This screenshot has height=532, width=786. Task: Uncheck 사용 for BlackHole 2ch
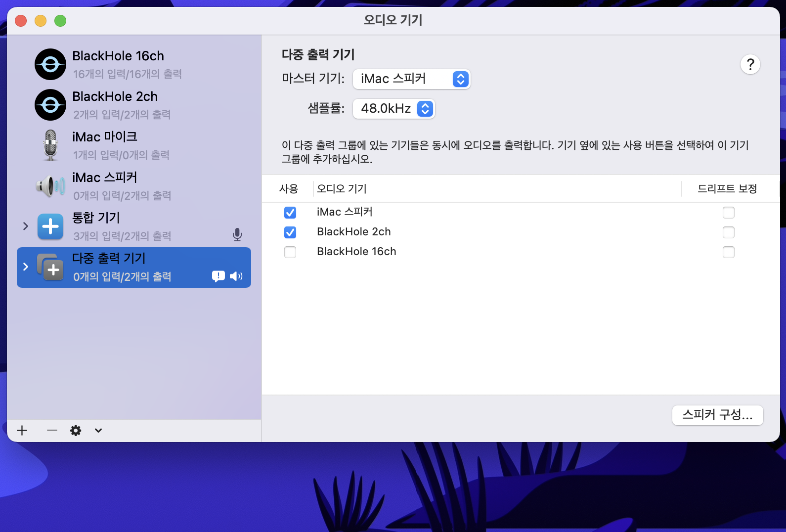290,232
